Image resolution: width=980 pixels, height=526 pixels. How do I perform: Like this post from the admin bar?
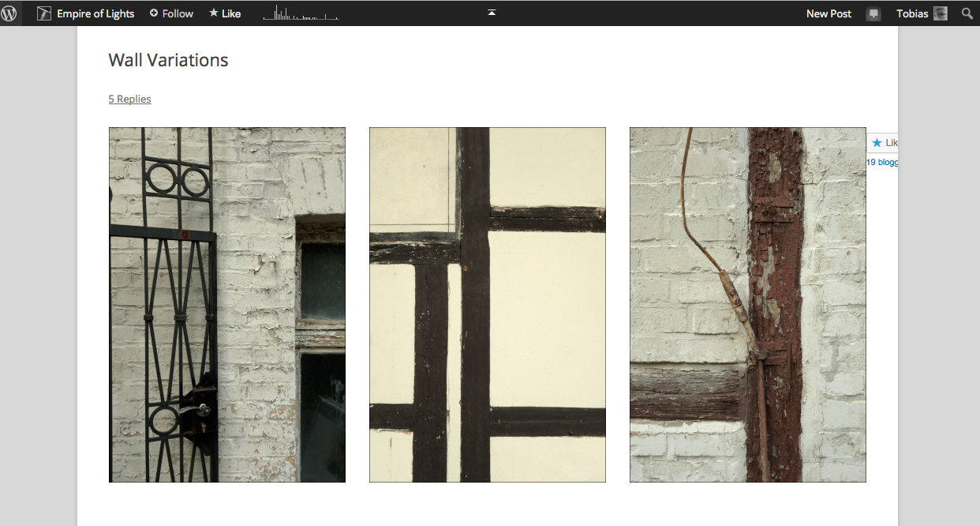[x=231, y=13]
